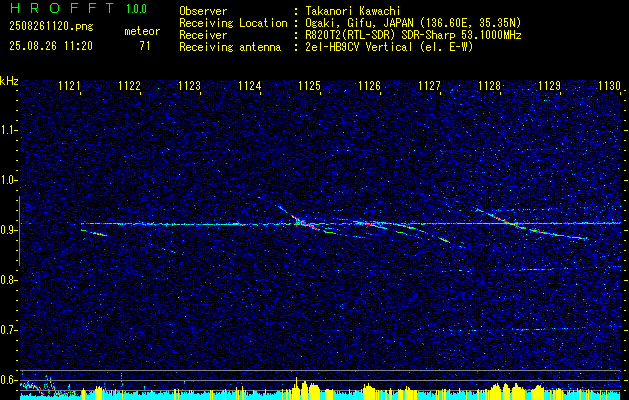
Task: Click the date stamp 25.08.26 11:20
Action: click(x=51, y=46)
